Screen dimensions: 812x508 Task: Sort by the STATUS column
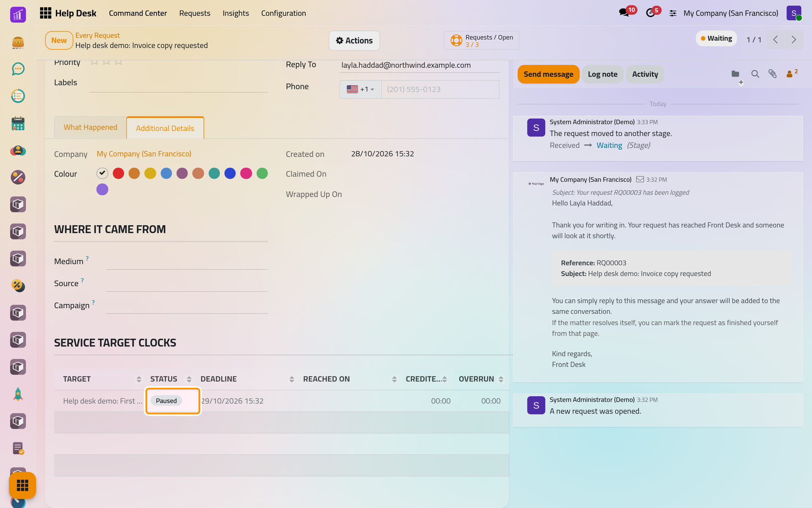click(x=171, y=379)
